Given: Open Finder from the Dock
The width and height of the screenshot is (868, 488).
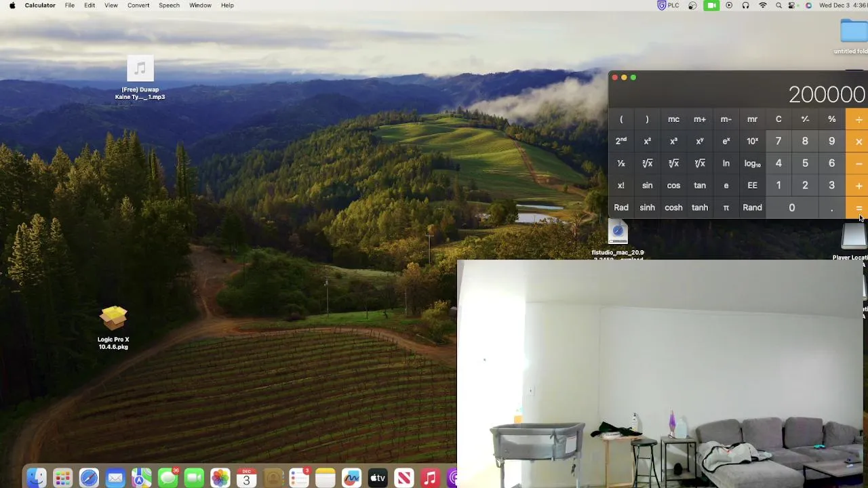Looking at the screenshot, I should click(x=37, y=478).
